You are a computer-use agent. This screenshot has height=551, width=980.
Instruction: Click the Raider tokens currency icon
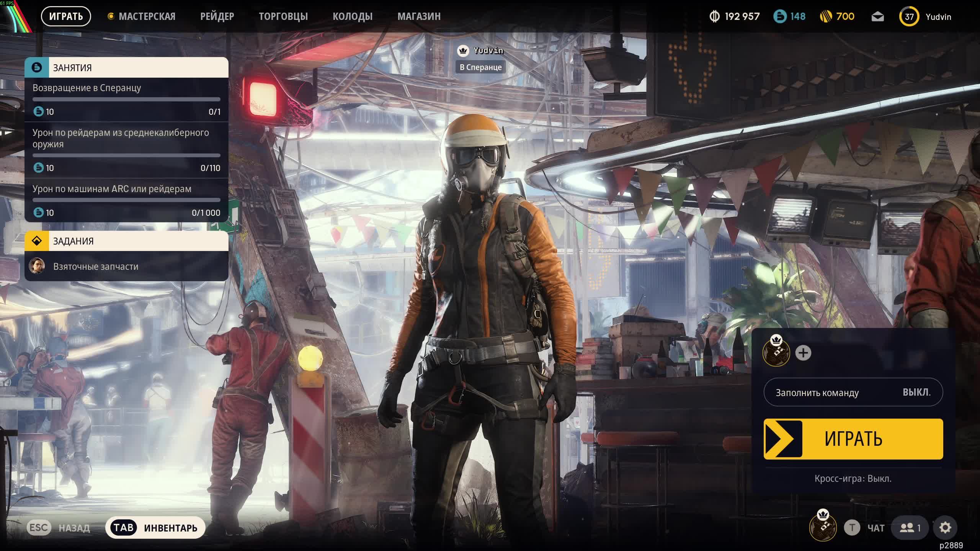point(780,16)
